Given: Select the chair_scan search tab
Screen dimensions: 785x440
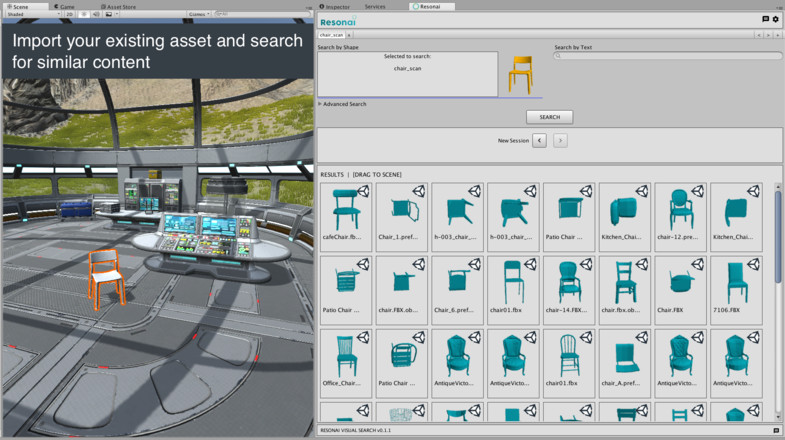Looking at the screenshot, I should coord(331,35).
